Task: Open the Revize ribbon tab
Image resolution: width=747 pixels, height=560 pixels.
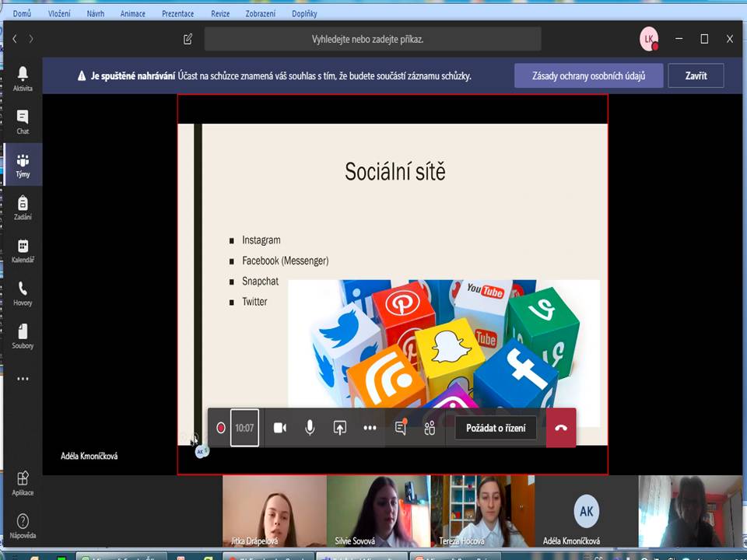Action: (x=220, y=13)
